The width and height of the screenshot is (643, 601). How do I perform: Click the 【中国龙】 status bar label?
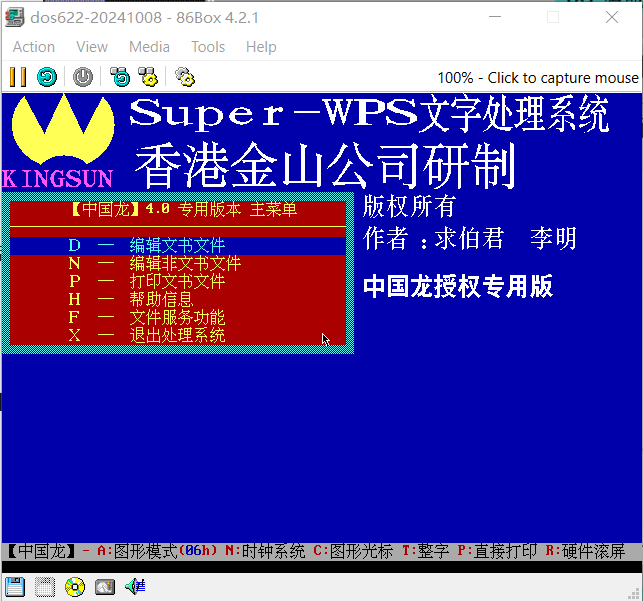[x=42, y=551]
